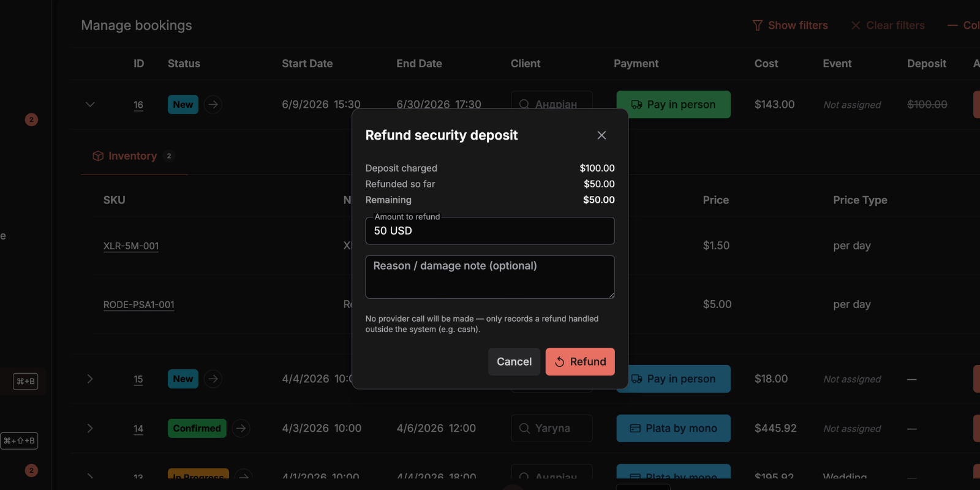Click the Payment column header
This screenshot has height=490, width=980.
click(636, 64)
